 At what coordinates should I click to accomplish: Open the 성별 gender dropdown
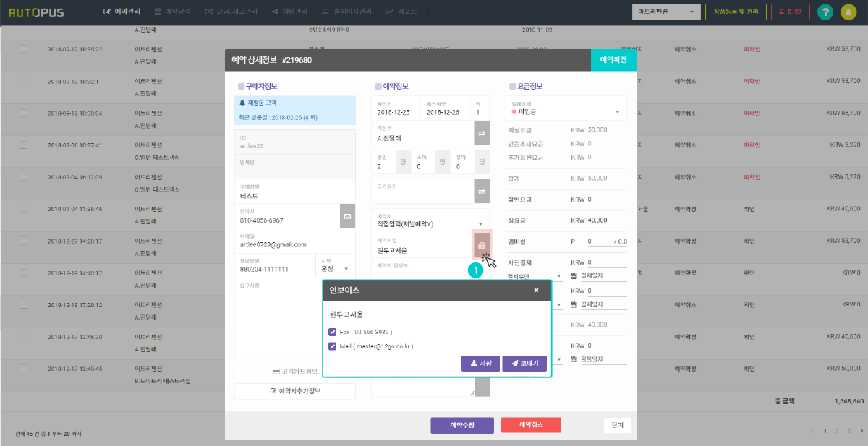tap(346, 269)
